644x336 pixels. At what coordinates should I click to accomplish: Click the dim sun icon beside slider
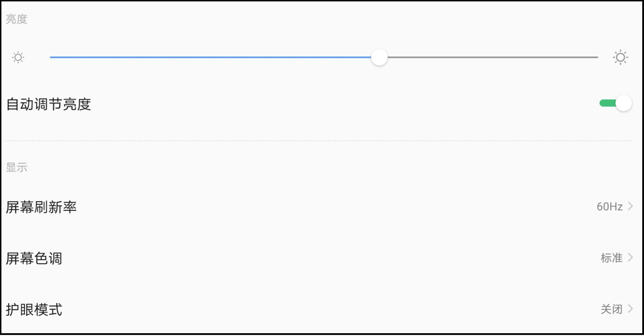click(18, 57)
